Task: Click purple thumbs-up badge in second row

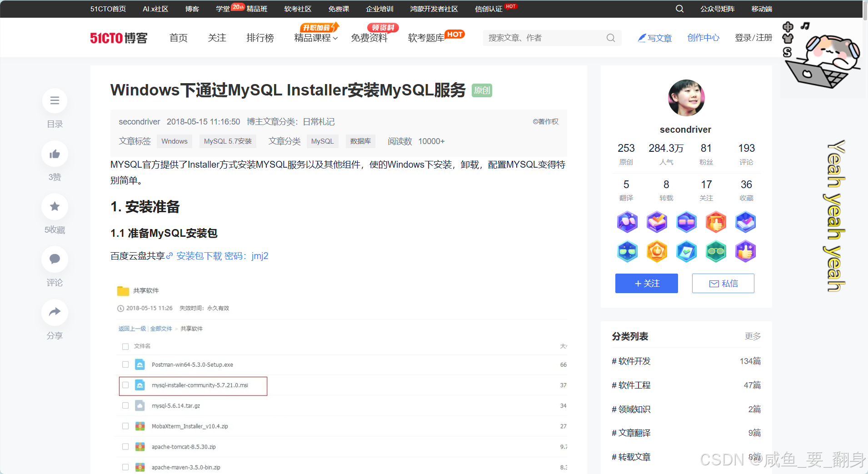Action: tap(745, 251)
